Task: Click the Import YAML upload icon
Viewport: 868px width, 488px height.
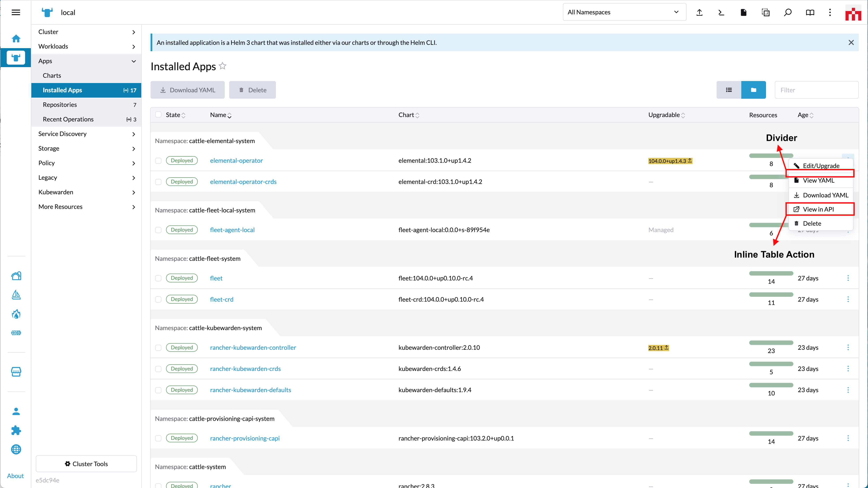Action: coord(700,12)
